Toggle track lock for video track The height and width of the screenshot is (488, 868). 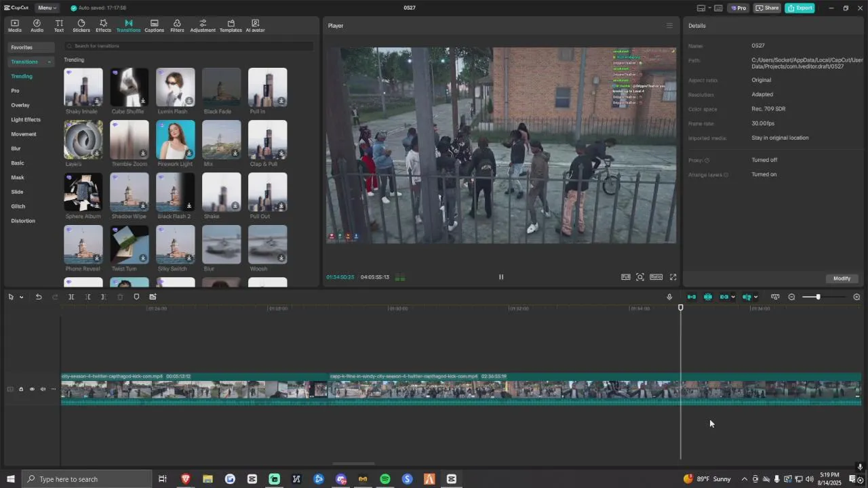coord(21,389)
